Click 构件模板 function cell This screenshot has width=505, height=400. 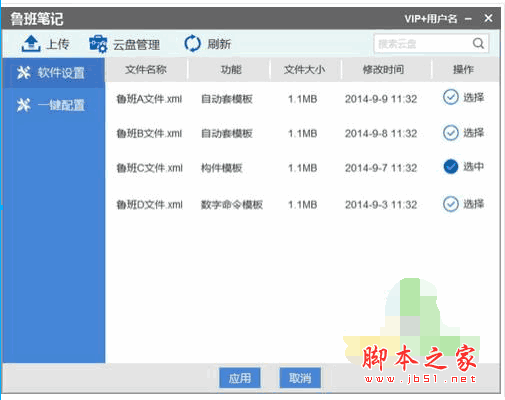coord(221,168)
